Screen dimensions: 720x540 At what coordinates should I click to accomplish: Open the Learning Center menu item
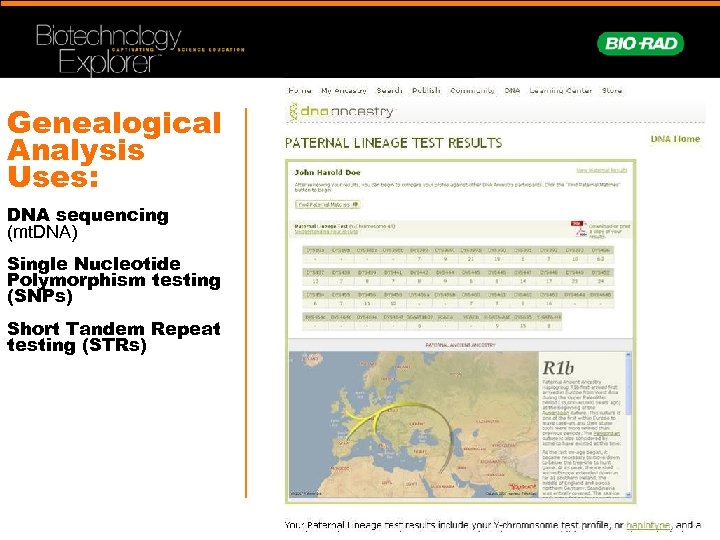coord(561,90)
